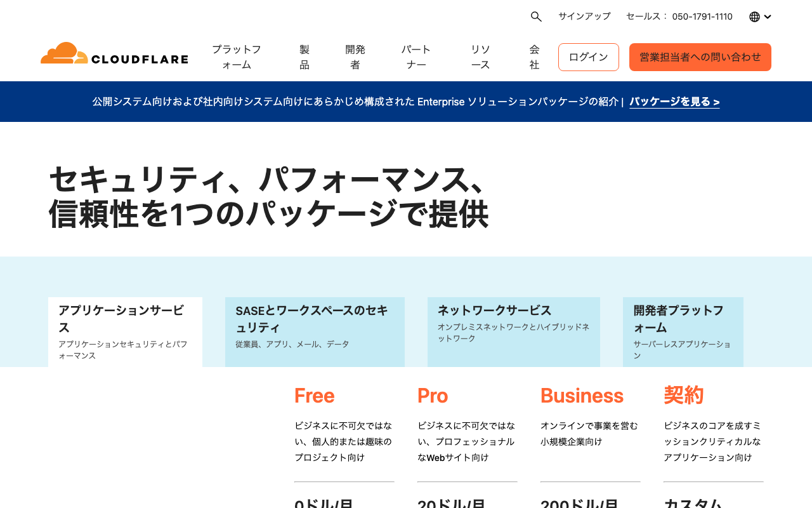
Task: Open the language selector globe icon
Action: pos(755,16)
